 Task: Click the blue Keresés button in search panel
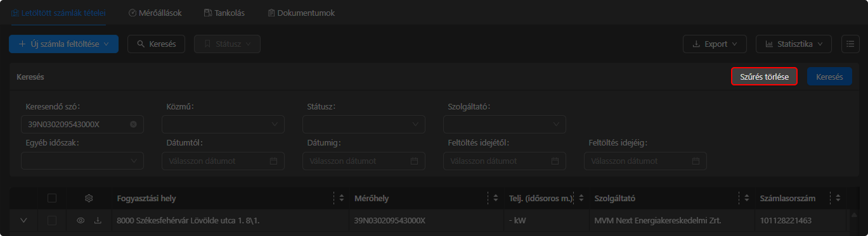click(829, 77)
